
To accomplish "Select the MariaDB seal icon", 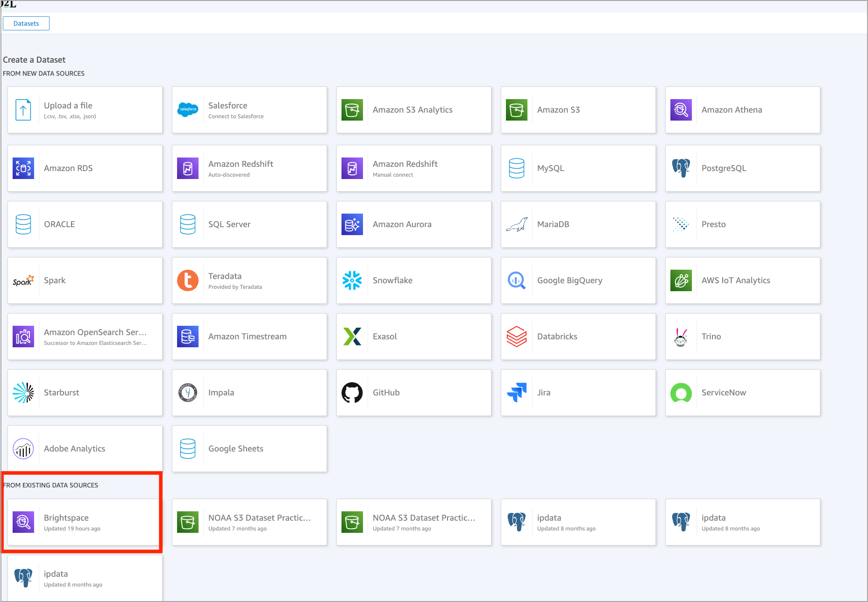I will [517, 224].
